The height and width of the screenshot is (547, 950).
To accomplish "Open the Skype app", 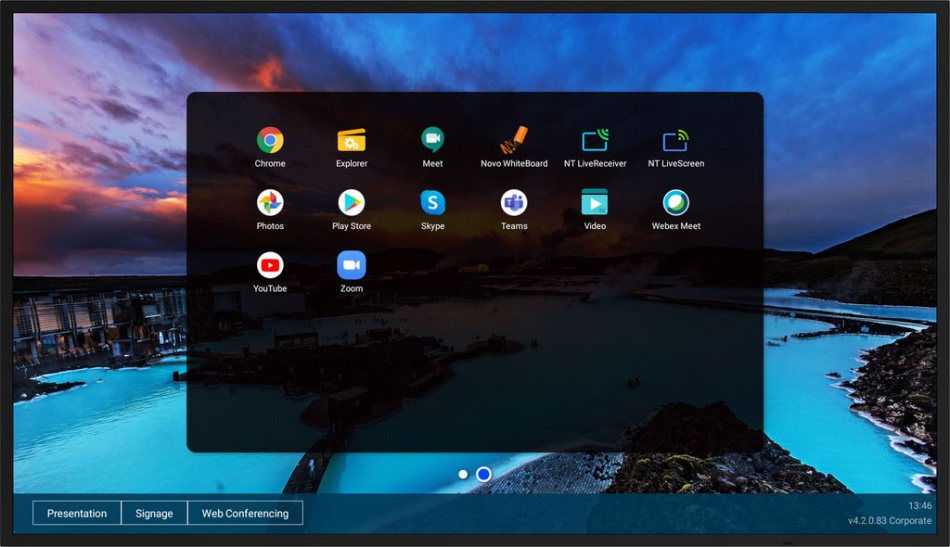I will (x=432, y=203).
